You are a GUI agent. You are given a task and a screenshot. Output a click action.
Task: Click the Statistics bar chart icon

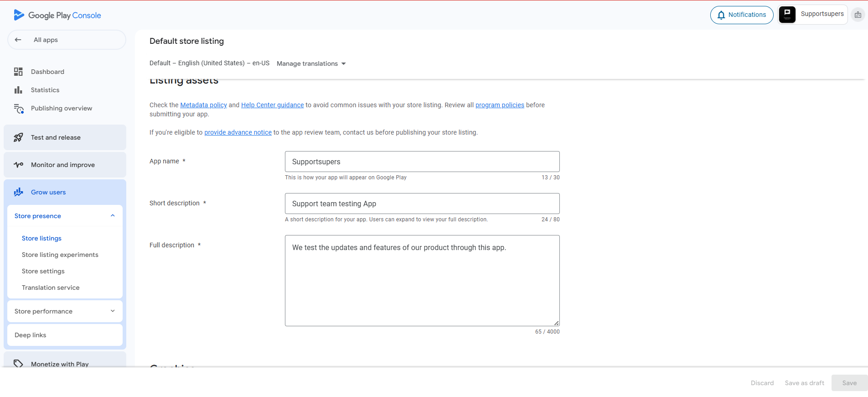18,90
